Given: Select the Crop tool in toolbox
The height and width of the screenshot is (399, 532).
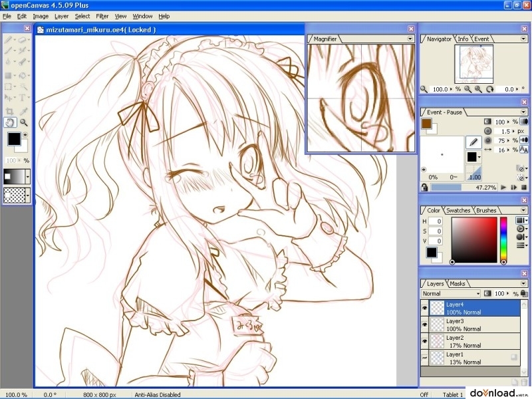Looking at the screenshot, I should [x=9, y=111].
